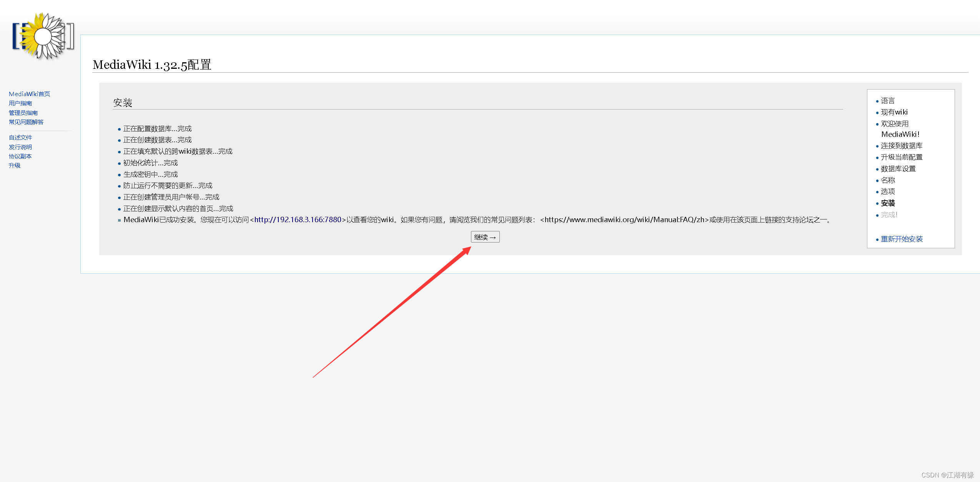This screenshot has height=482, width=980.
Task: Click the 升级 upgrade sidebar link
Action: (15, 165)
